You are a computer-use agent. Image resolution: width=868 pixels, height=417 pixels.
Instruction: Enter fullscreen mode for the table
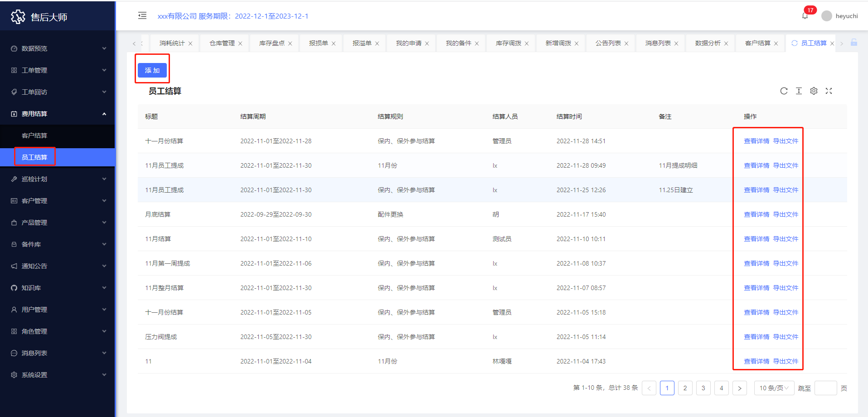point(829,91)
